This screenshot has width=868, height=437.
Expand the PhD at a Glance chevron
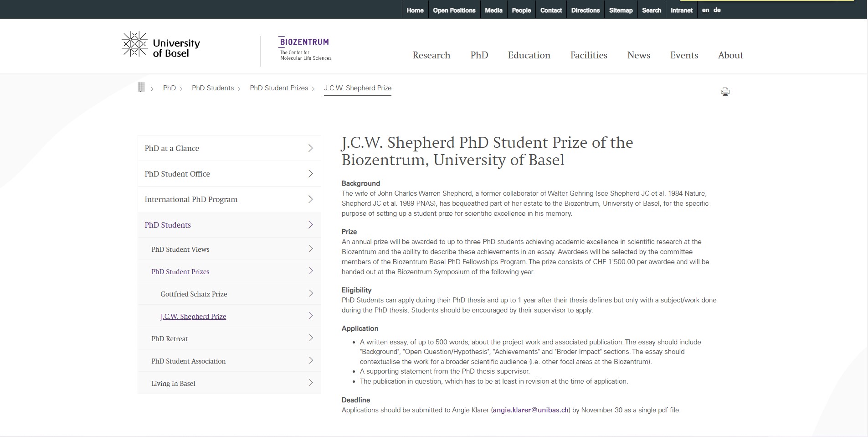click(310, 148)
